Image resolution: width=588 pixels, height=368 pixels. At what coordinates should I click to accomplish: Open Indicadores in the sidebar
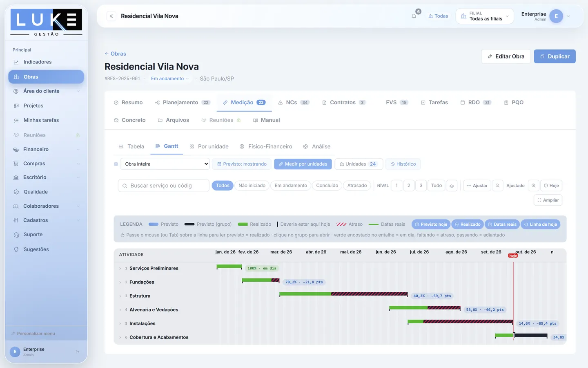(x=46, y=62)
